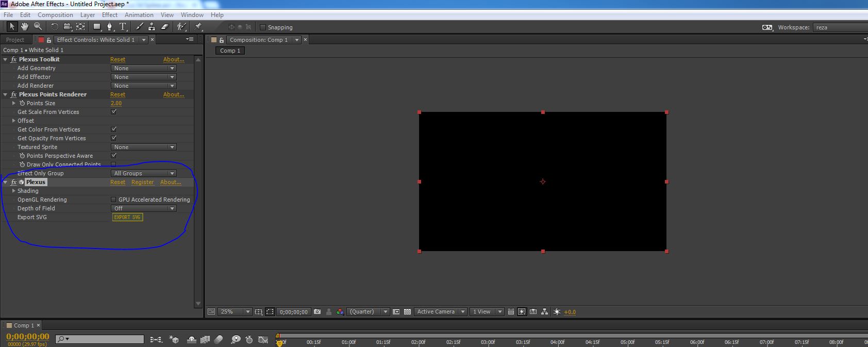Toggle the Plexus Points Renderer fx switch

coord(13,94)
